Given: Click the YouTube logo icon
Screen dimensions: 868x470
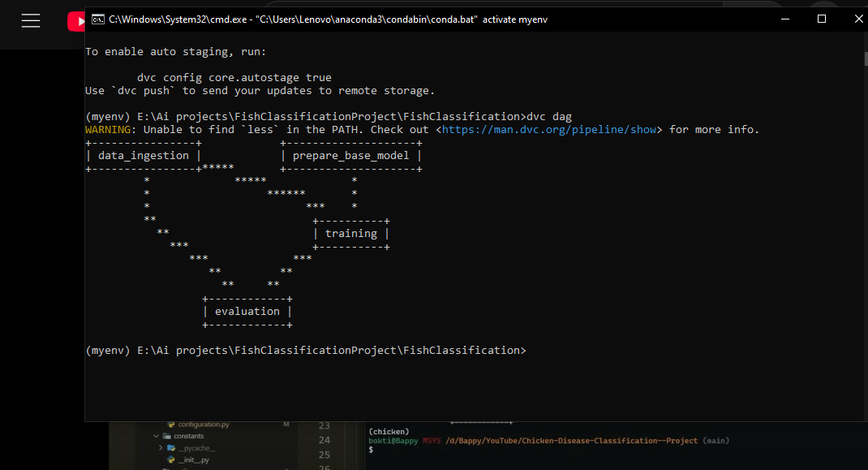Looking at the screenshot, I should pyautogui.click(x=76, y=21).
